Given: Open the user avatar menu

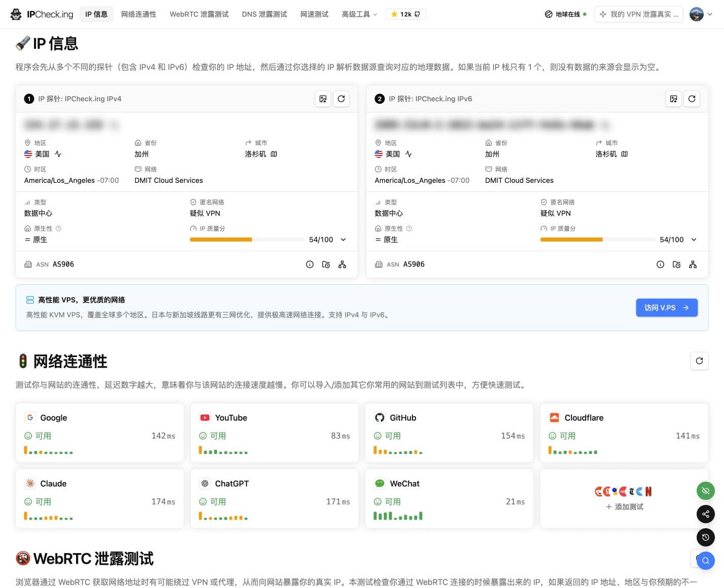Looking at the screenshot, I should (701, 14).
